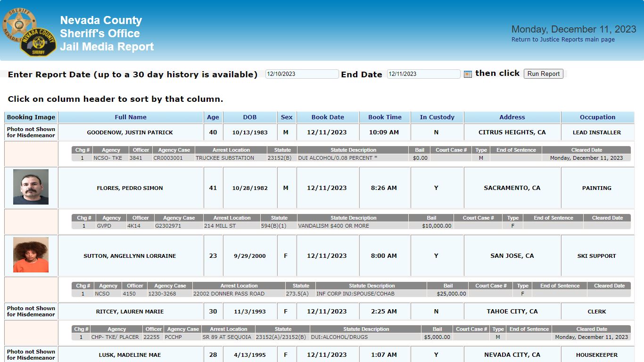This screenshot has width=644, height=362.
Task: Sort by the Address column header
Action: pos(512,117)
